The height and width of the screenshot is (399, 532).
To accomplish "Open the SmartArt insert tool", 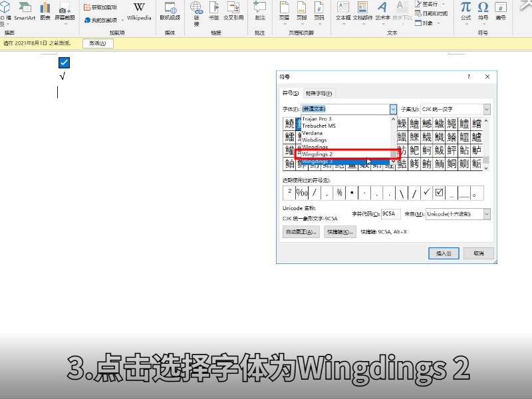I will coord(25,11).
